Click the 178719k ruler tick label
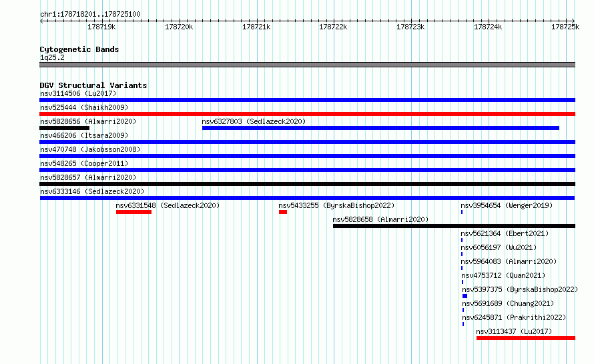The image size is (594, 364). click(x=101, y=27)
